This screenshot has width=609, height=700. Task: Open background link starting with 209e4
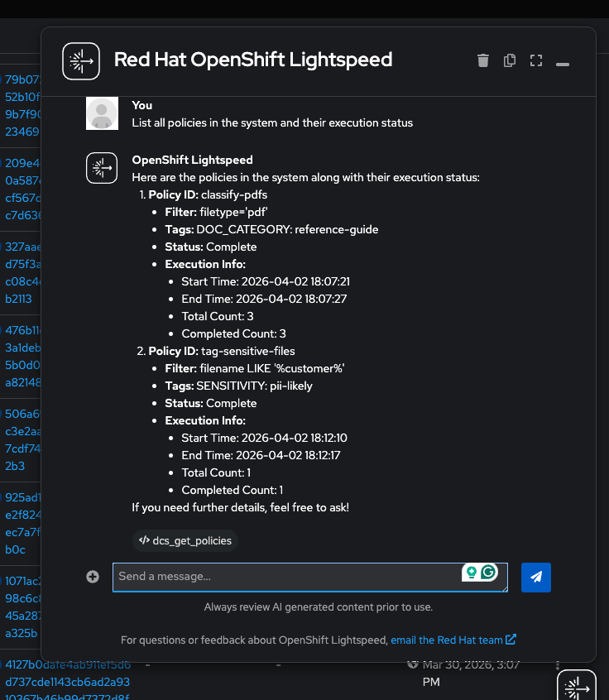point(22,189)
